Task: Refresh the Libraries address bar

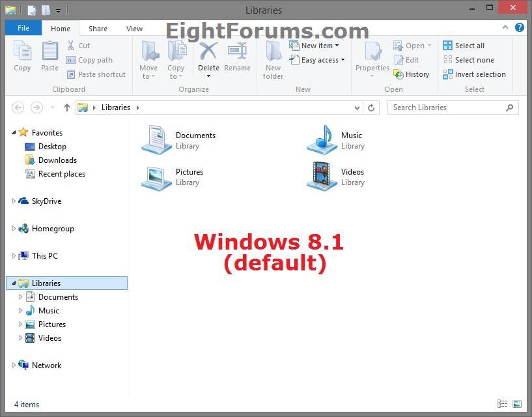Action: 371,108
